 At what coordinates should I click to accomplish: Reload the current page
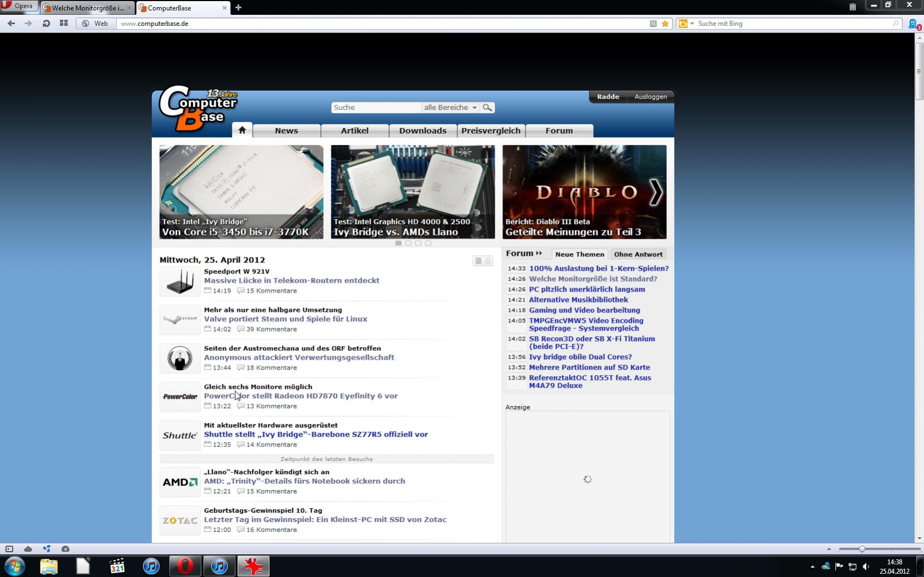click(46, 24)
